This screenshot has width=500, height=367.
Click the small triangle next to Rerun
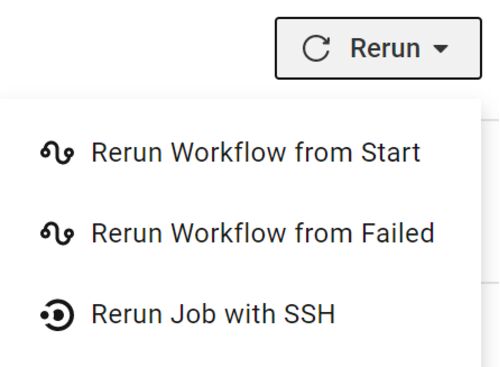(440, 49)
